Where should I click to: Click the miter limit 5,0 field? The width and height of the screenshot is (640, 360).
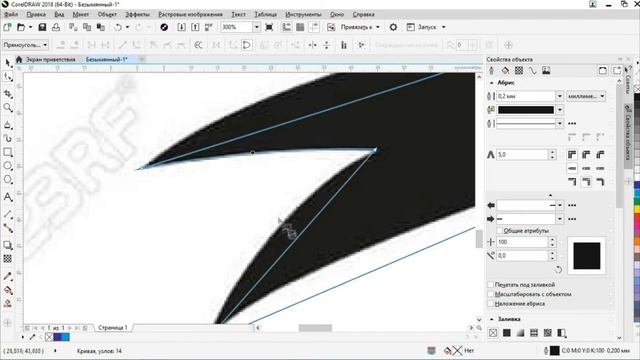[522, 155]
